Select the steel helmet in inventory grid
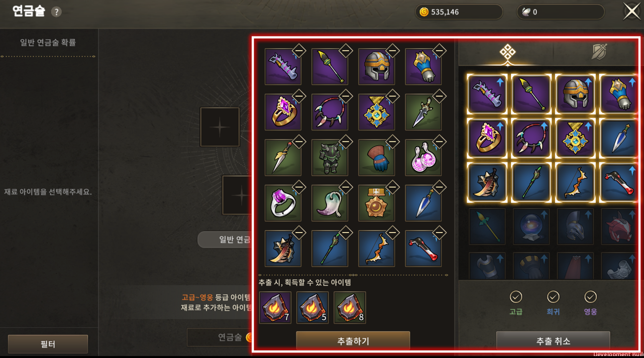 point(575,94)
